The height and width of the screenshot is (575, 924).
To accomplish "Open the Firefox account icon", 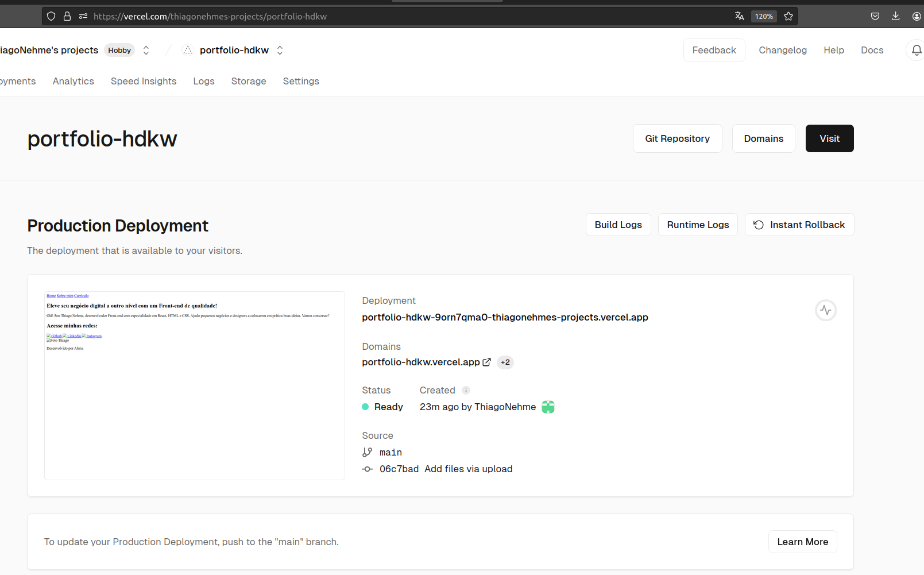I will [917, 16].
